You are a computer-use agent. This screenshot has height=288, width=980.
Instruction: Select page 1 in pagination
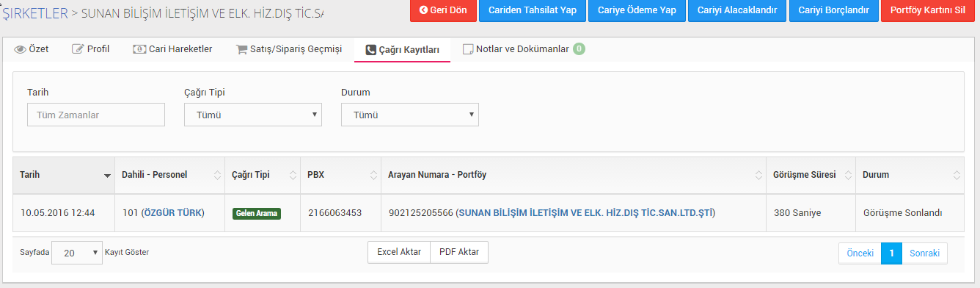click(x=891, y=253)
